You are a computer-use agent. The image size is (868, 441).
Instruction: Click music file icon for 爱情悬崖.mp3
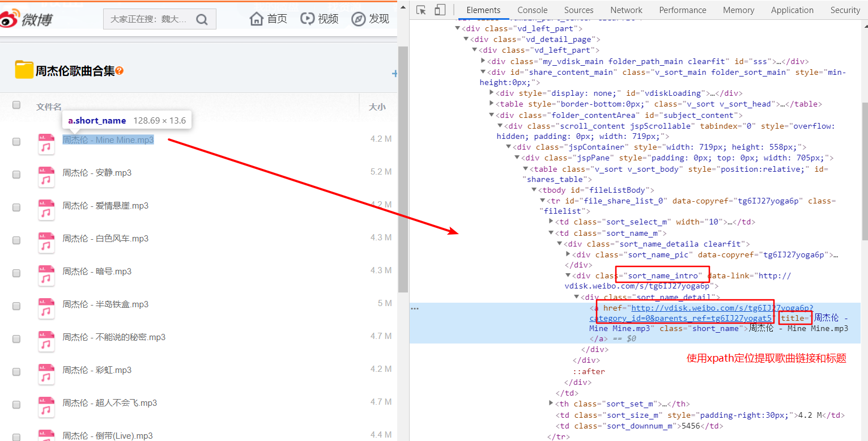[46, 210]
